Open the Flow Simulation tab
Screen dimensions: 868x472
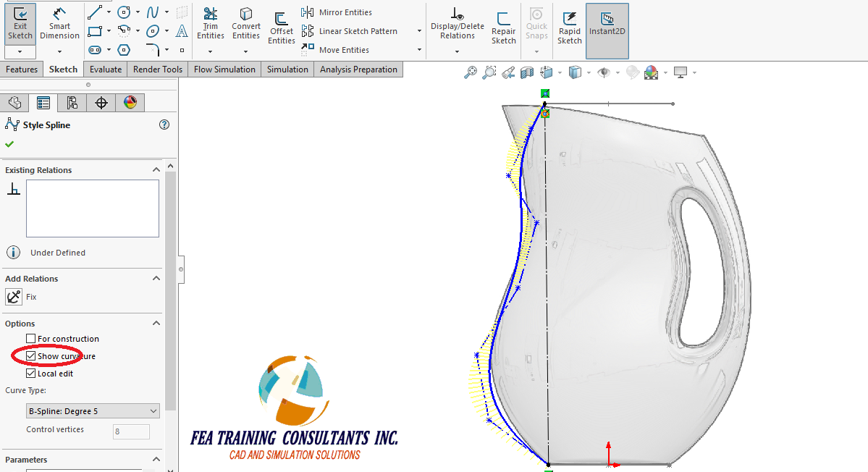tap(225, 69)
